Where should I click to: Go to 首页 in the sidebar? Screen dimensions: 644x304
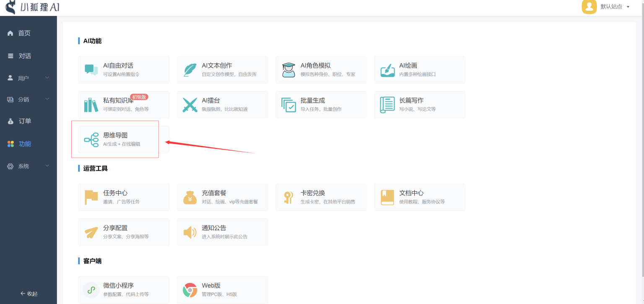pos(24,33)
